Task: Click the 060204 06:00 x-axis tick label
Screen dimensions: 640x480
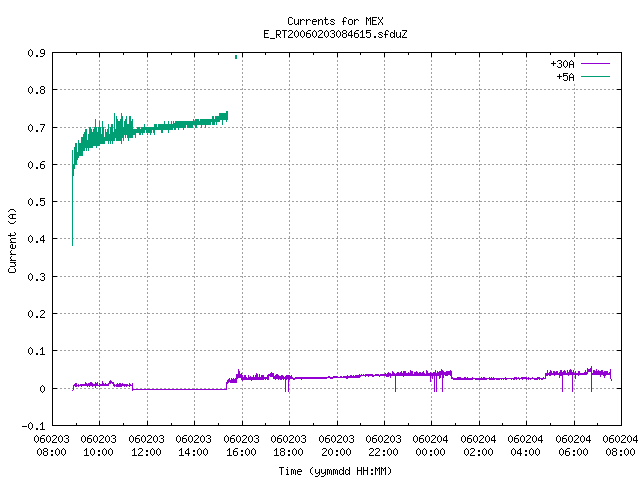Action: pos(573,446)
